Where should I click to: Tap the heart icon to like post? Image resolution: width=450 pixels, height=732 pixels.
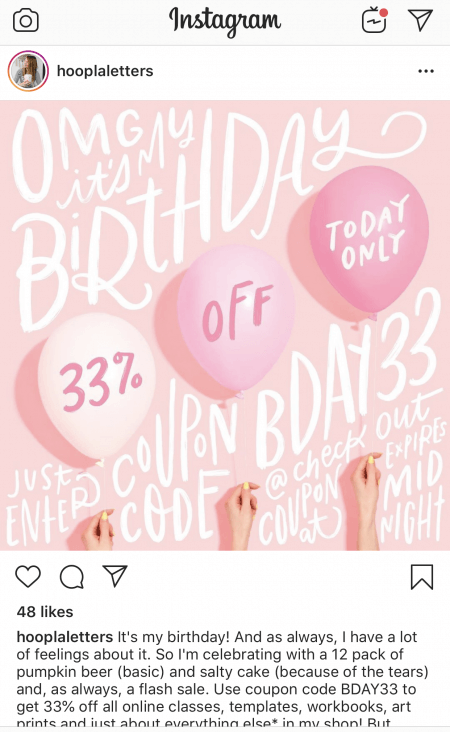coord(28,577)
